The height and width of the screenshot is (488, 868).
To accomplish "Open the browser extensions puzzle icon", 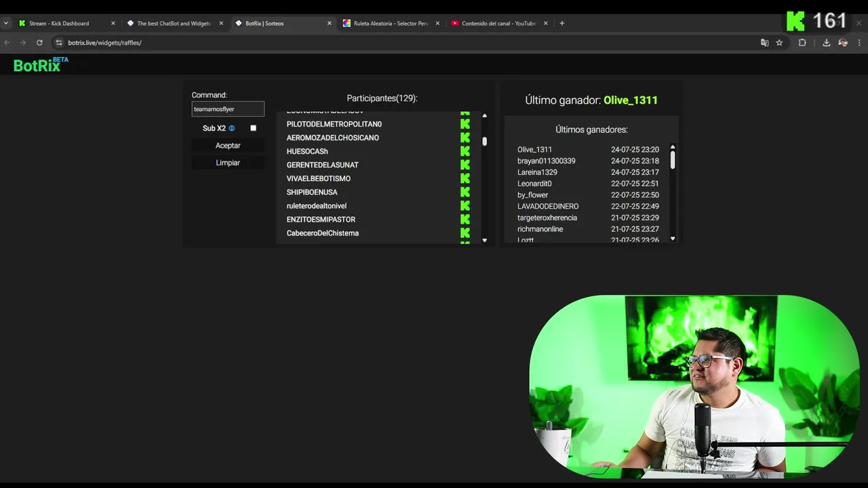I will click(x=802, y=43).
